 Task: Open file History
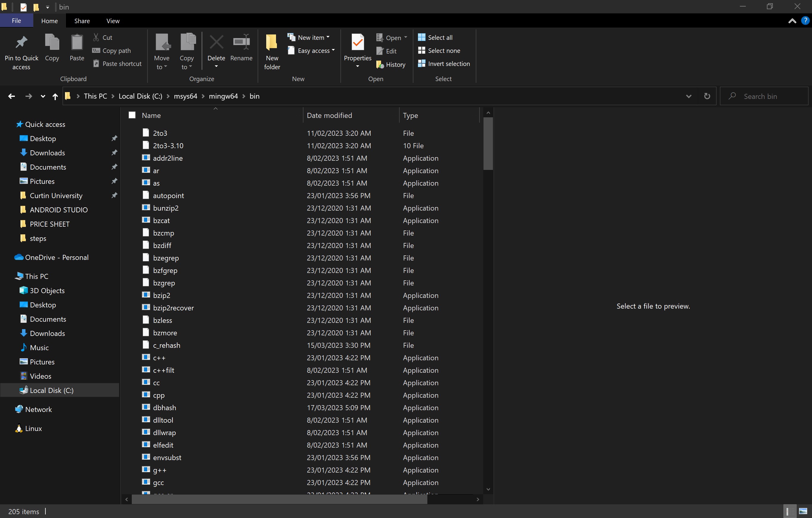coord(391,64)
